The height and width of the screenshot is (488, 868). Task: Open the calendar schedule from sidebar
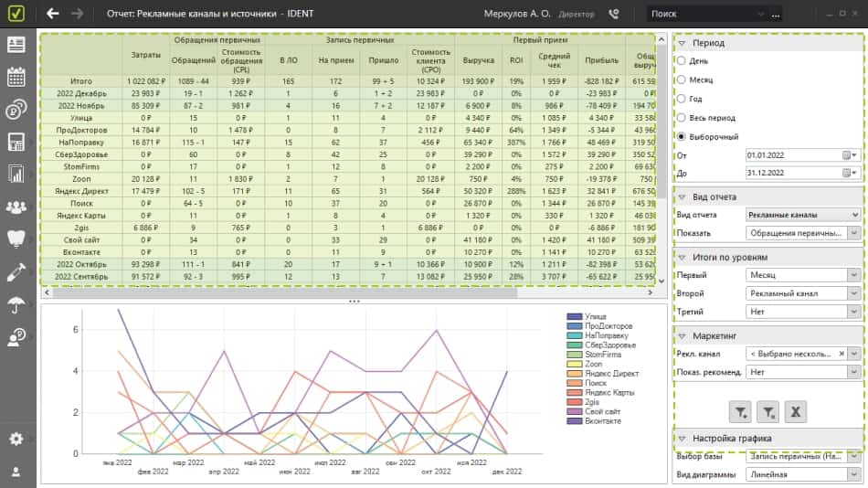(x=16, y=77)
